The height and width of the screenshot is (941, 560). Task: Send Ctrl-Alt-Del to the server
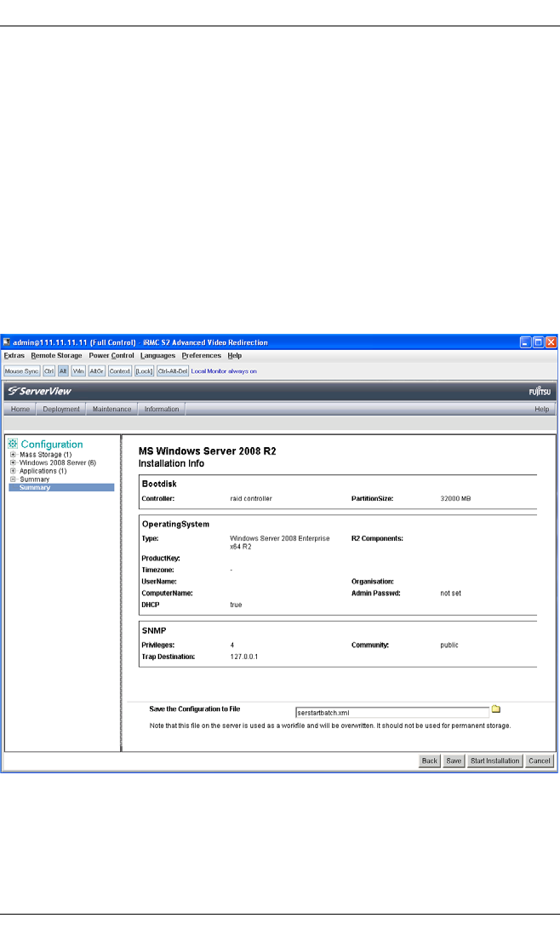click(x=173, y=371)
